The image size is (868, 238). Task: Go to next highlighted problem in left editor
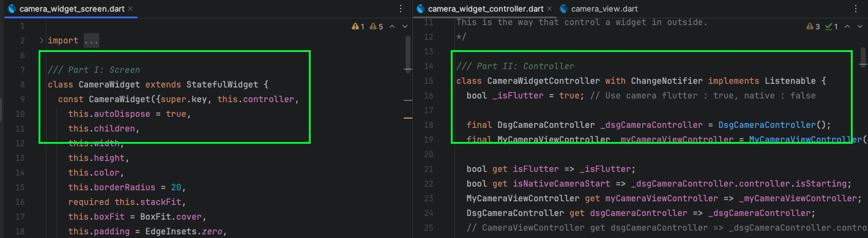404,26
